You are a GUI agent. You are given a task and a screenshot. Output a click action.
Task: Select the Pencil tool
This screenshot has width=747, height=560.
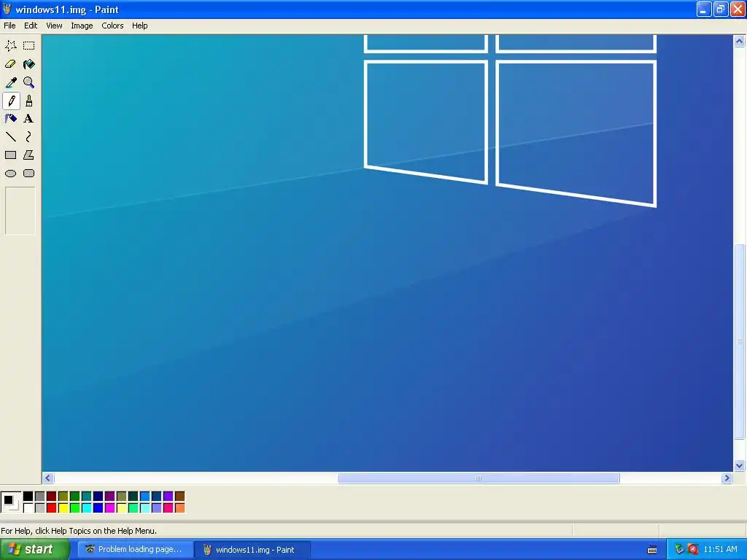click(10, 101)
